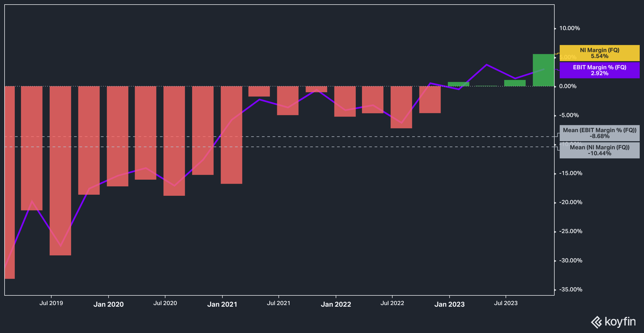644x333 pixels.
Task: Click the Jul 2021 x-axis label
Action: (279, 303)
